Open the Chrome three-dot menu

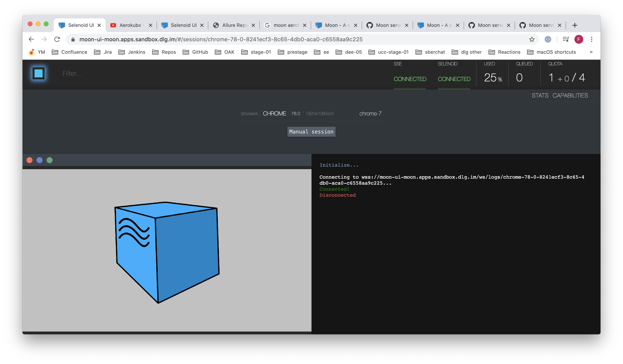592,39
